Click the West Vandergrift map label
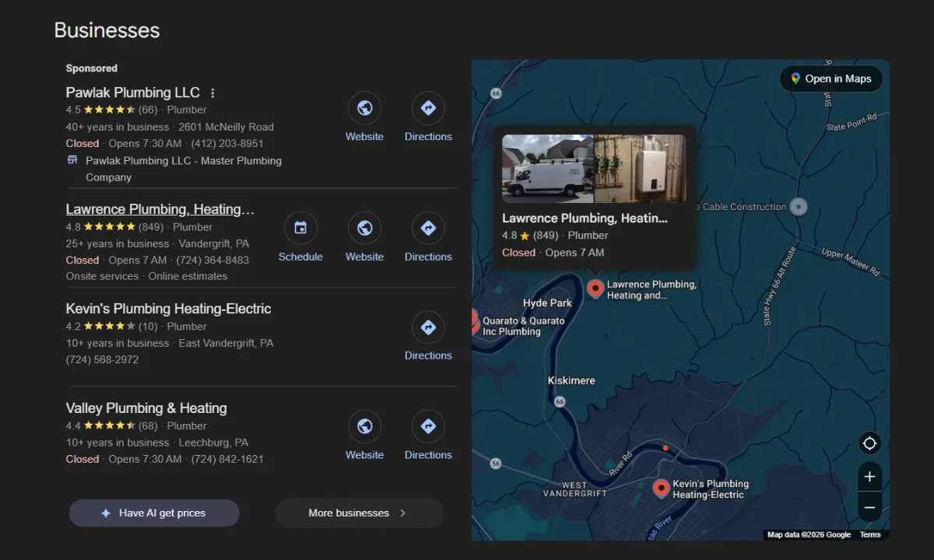This screenshot has height=560, width=934. tap(575, 489)
